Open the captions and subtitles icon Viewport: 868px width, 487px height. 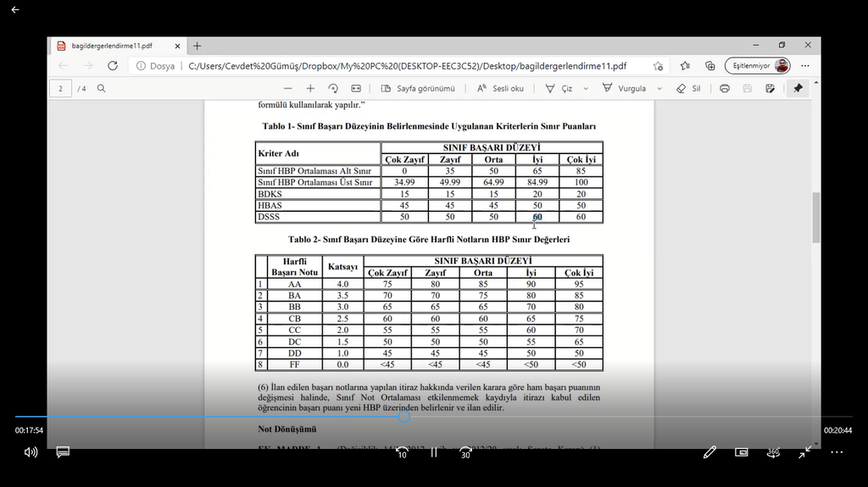(63, 452)
